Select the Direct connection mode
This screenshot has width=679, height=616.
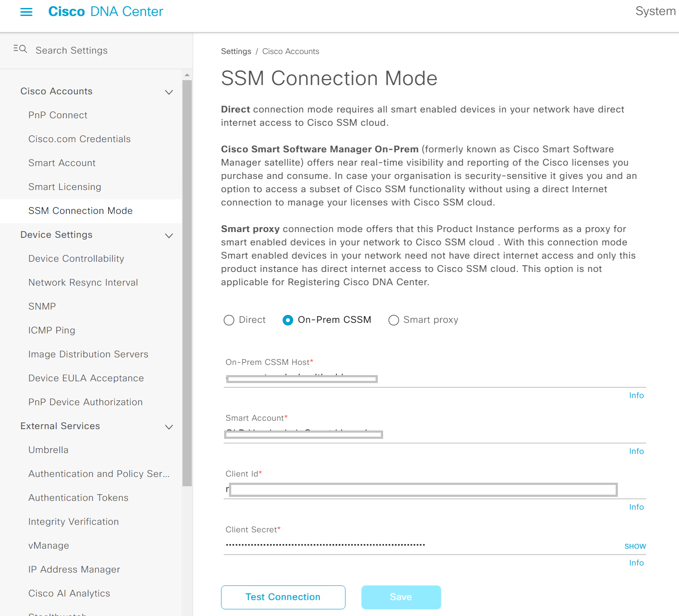click(229, 320)
